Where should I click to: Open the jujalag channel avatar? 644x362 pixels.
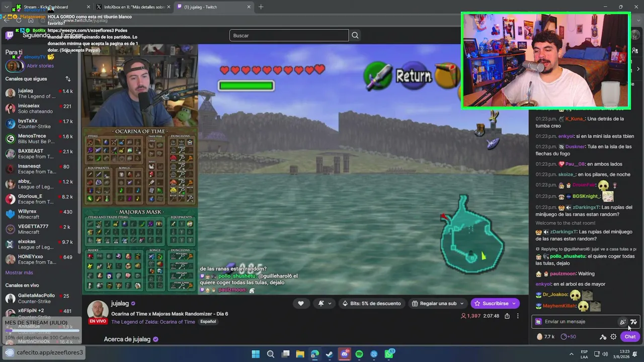click(x=98, y=310)
